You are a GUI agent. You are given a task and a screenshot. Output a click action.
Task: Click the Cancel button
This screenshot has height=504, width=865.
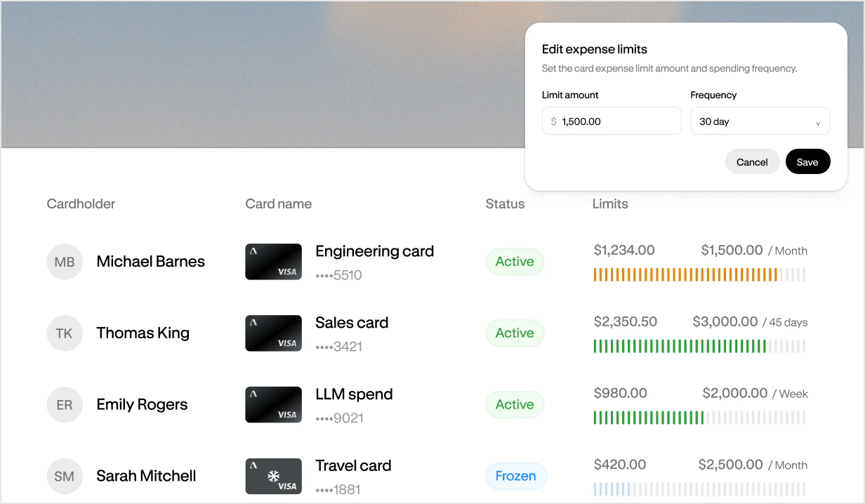752,162
